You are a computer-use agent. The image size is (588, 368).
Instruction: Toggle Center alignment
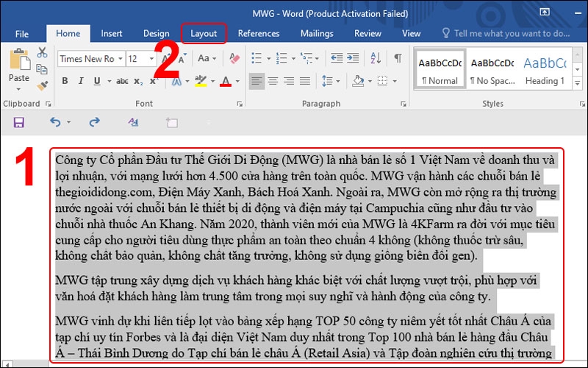tap(273, 81)
